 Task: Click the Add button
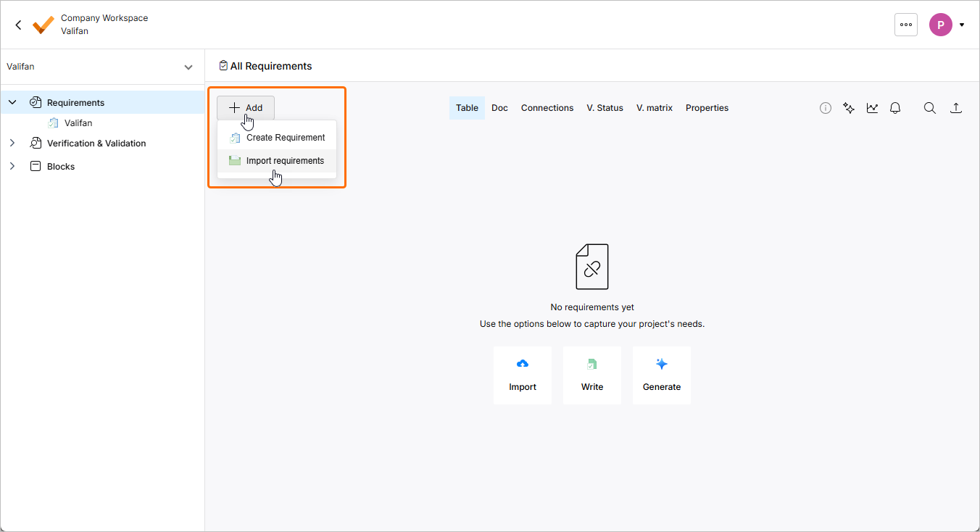coord(246,108)
